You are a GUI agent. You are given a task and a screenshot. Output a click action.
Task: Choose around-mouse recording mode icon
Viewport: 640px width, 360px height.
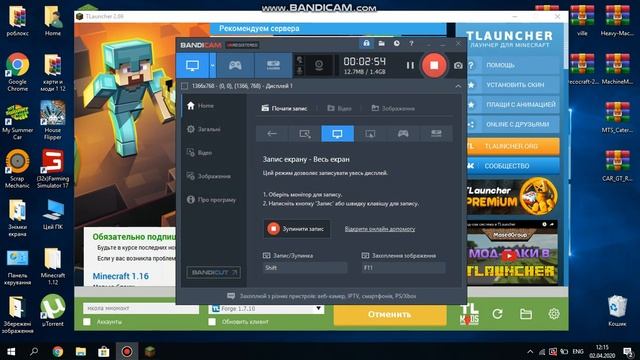point(370,134)
